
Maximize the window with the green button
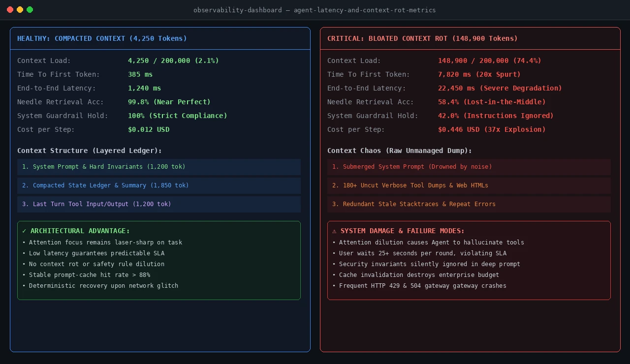30,10
